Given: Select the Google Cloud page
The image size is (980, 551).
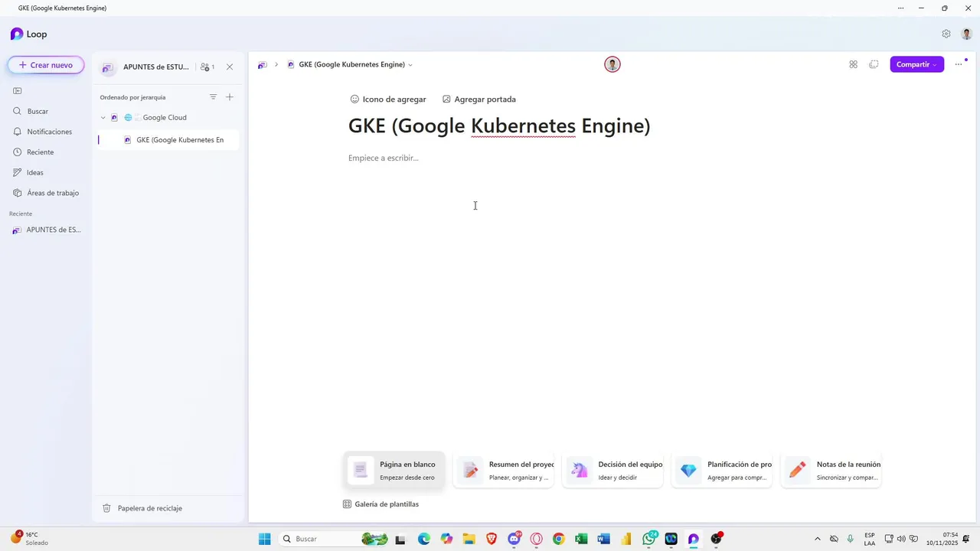Looking at the screenshot, I should pos(165,118).
